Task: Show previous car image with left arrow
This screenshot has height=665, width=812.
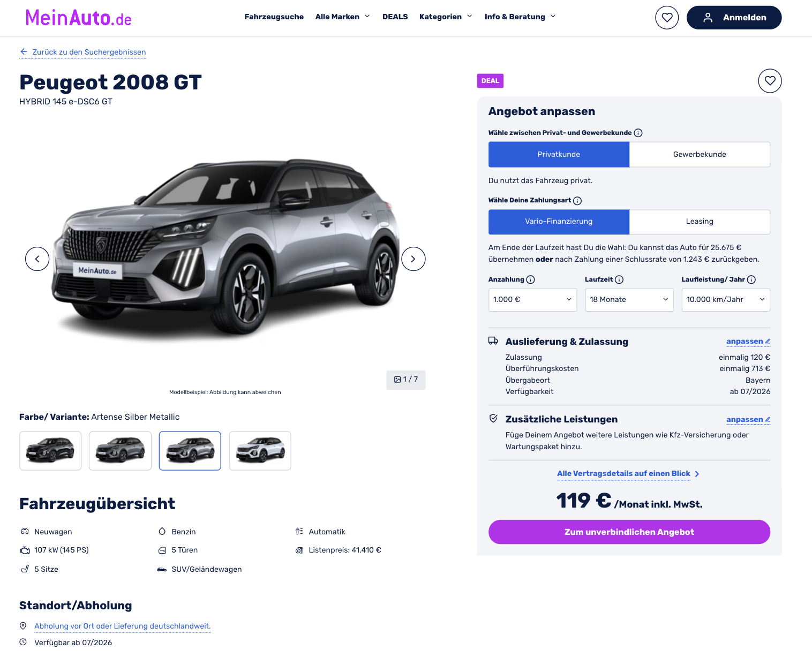Action: 37,259
